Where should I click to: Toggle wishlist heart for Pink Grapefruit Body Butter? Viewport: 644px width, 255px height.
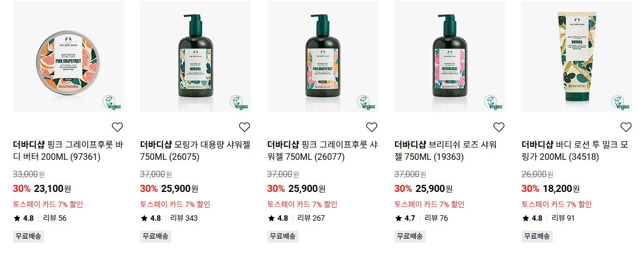(x=117, y=127)
